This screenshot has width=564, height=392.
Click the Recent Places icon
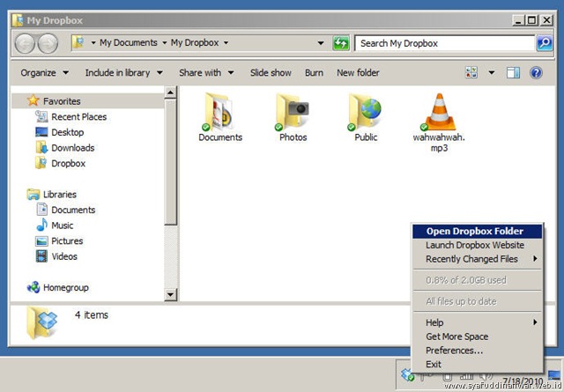click(x=41, y=116)
